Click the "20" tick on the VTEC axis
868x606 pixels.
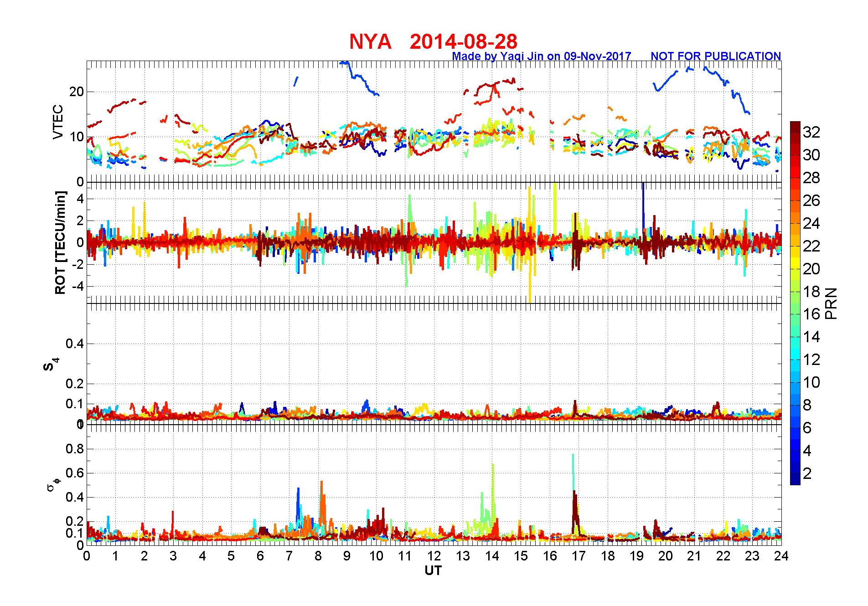[77, 92]
